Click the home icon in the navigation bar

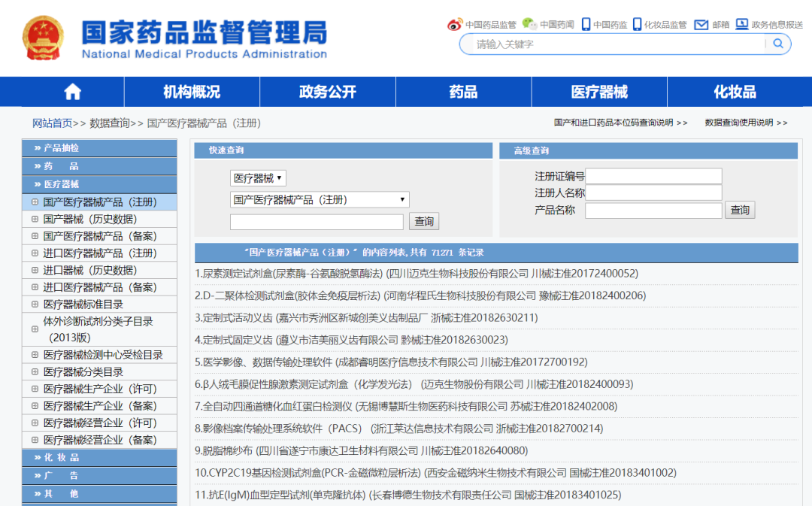tap(71, 91)
